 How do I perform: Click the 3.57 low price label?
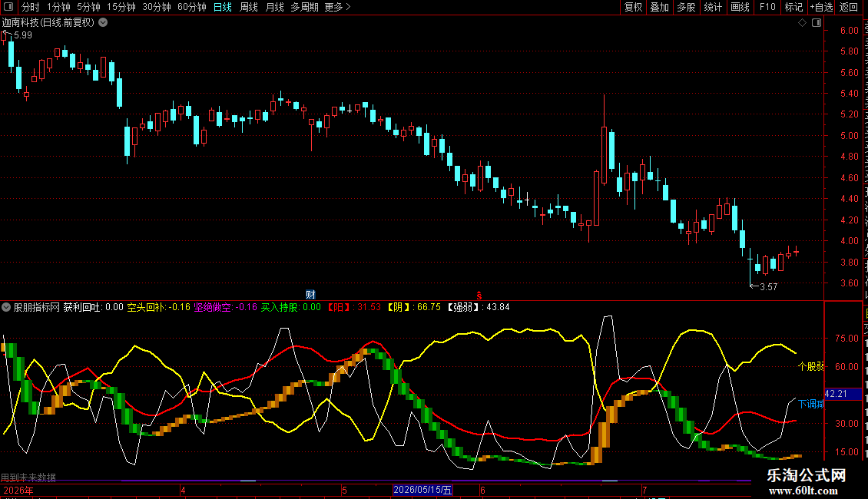click(x=768, y=287)
